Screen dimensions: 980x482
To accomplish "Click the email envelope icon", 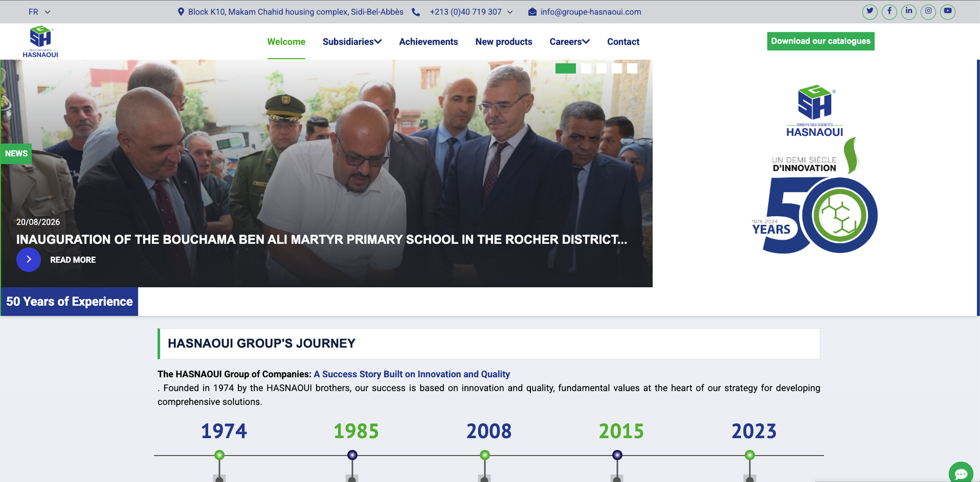I will tap(532, 12).
